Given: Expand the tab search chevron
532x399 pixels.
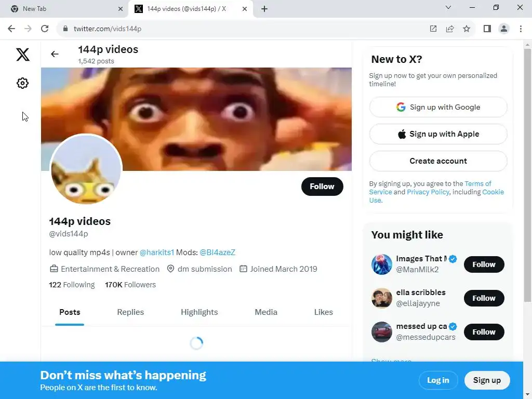Looking at the screenshot, I should [x=448, y=7].
